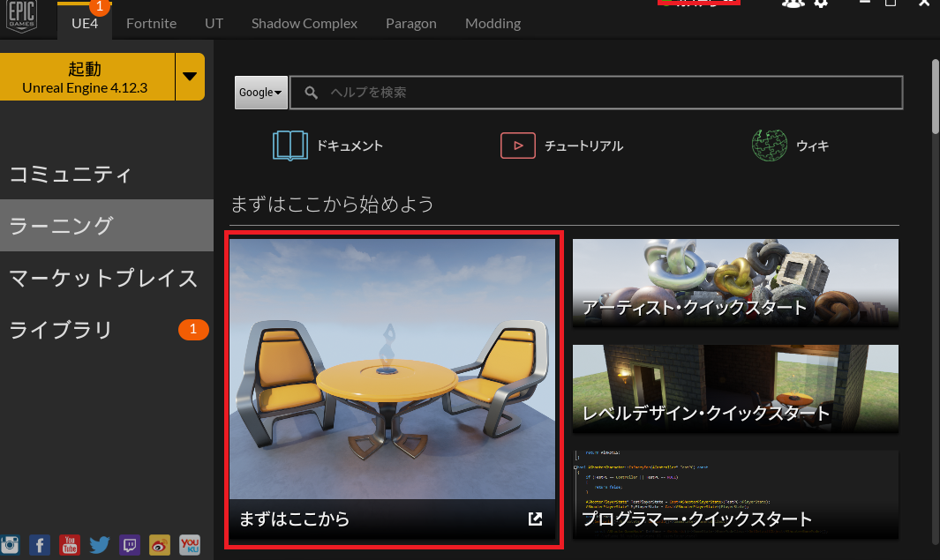Open the Youku social icon
940x560 pixels.
[190, 545]
